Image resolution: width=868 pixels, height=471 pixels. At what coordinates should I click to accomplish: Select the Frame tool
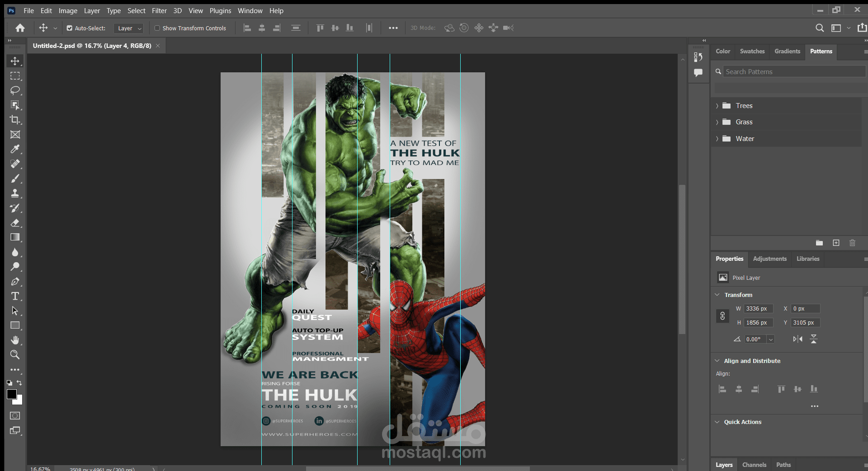click(15, 135)
